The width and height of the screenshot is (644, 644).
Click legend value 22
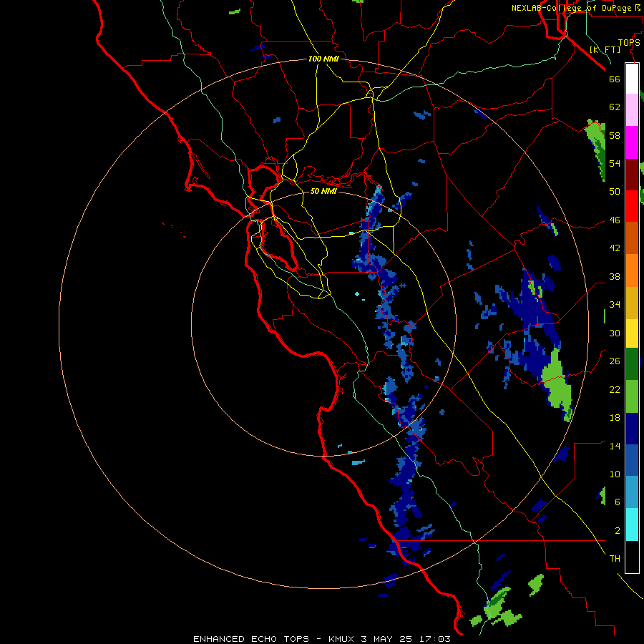tap(615, 389)
